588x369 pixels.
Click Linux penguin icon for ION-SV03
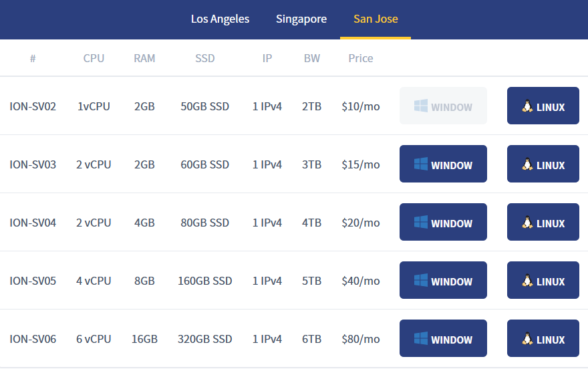(x=527, y=164)
